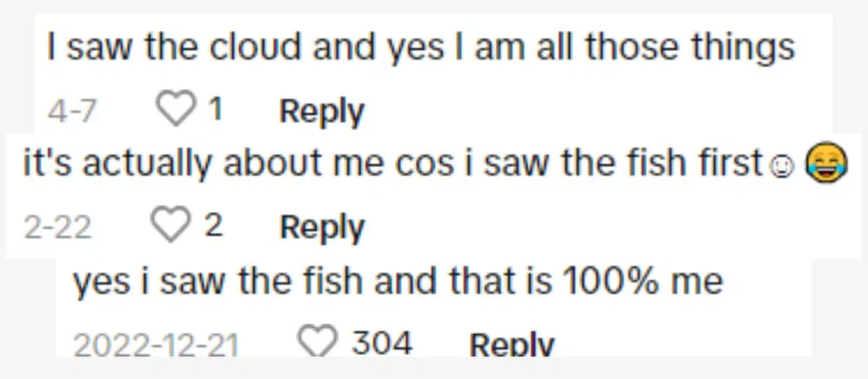The width and height of the screenshot is (868, 379).
Task: Reply to the '100% me' comment
Action: (512, 344)
